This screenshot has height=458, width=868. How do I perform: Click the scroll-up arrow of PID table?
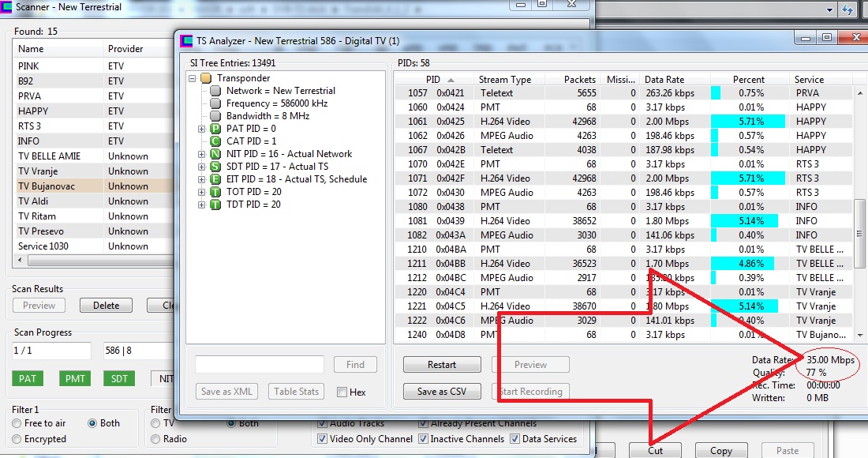(859, 93)
